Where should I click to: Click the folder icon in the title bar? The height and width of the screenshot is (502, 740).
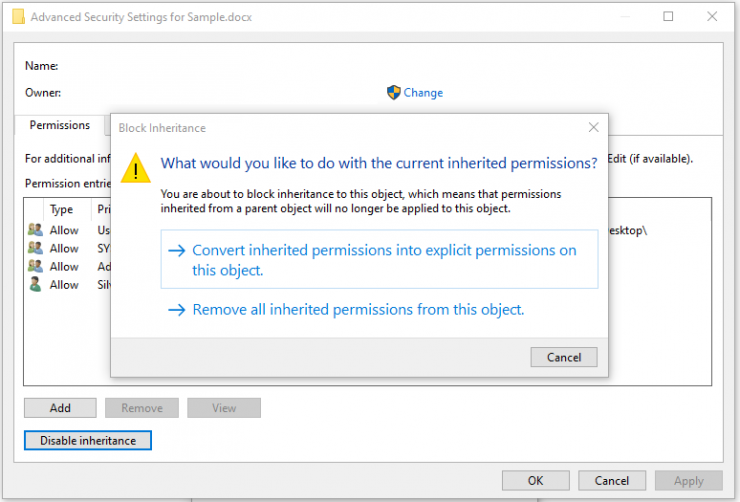click(x=18, y=17)
